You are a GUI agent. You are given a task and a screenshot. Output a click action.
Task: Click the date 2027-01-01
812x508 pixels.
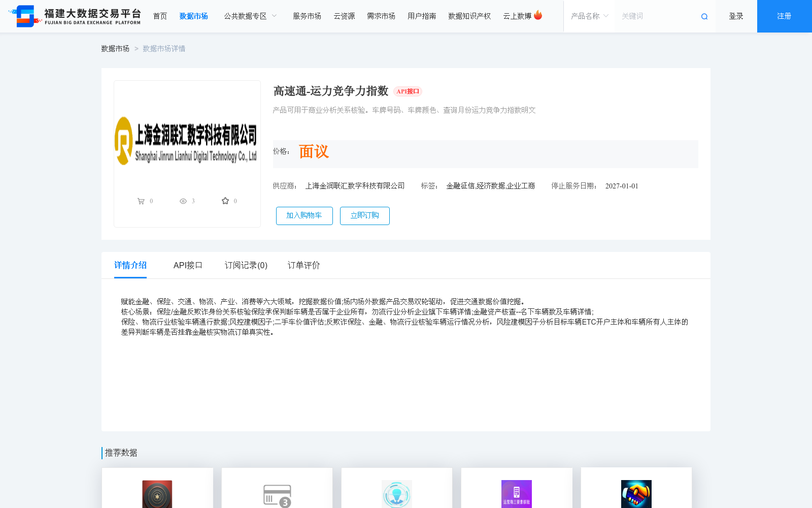coord(622,186)
